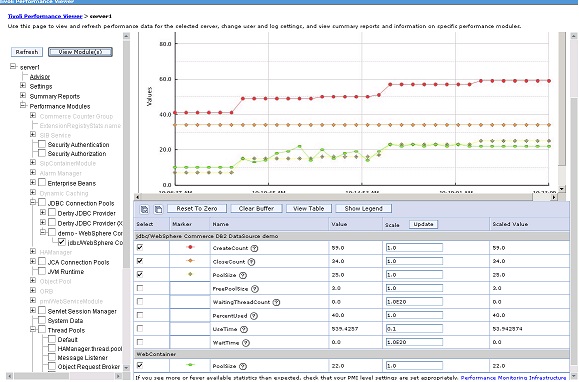Select the Security Authentication tree item

pos(78,145)
